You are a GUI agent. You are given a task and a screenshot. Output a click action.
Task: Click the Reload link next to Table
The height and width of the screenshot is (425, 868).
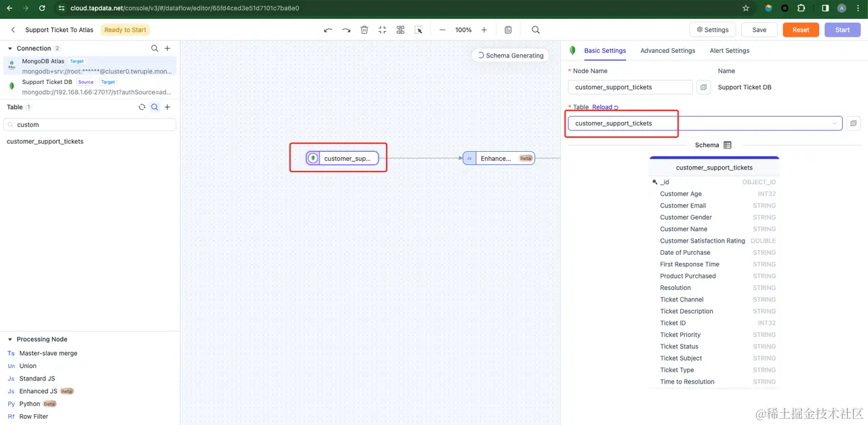[x=605, y=107]
